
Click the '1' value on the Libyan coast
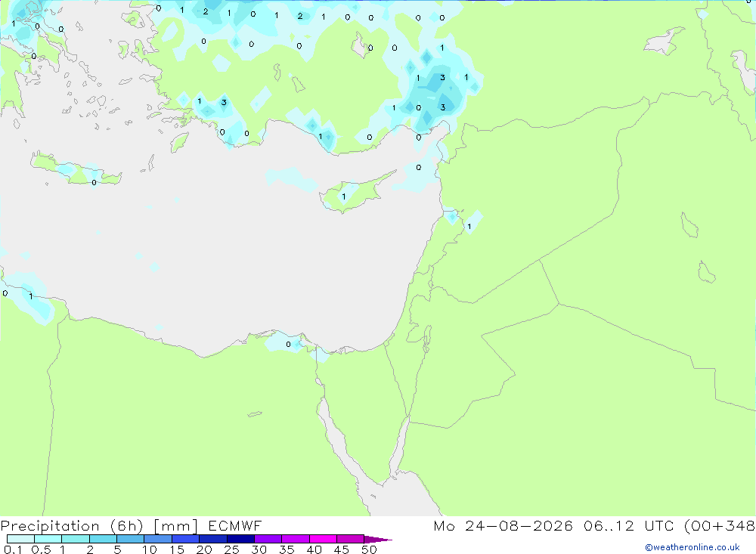(x=31, y=296)
